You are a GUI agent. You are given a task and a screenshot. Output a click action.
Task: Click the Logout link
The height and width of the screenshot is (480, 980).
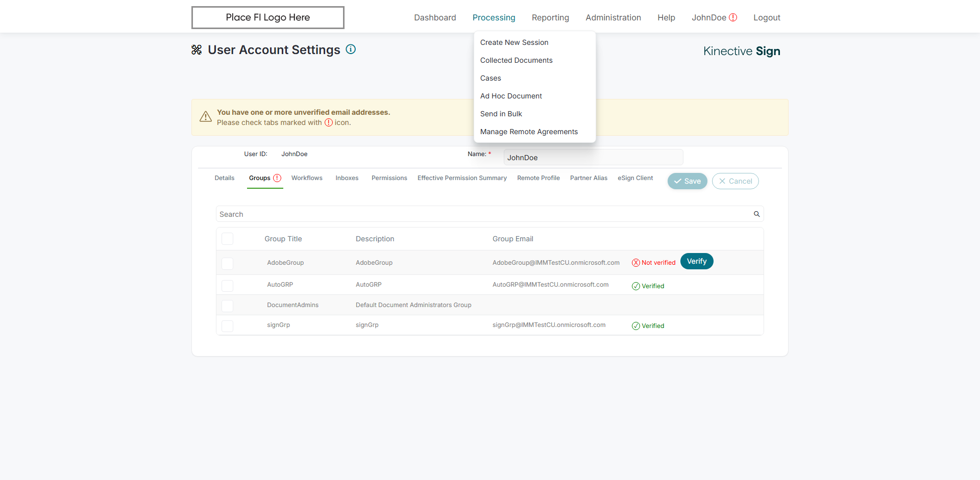click(x=767, y=17)
